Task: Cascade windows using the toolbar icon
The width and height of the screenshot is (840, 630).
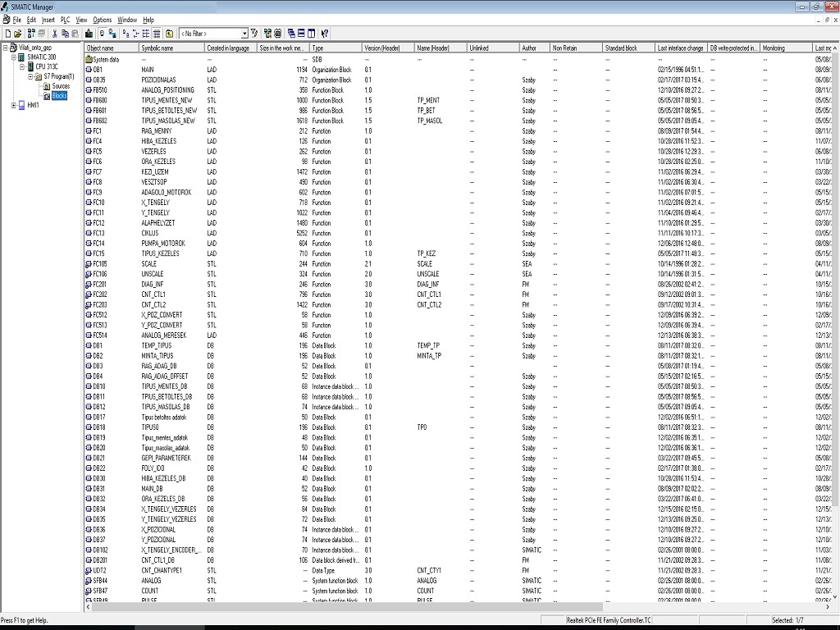Action: [x=291, y=33]
